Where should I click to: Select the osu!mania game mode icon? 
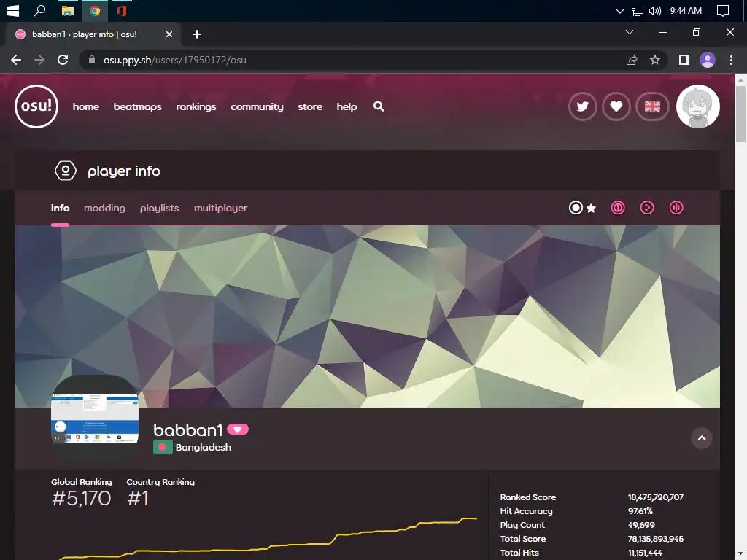tap(676, 208)
